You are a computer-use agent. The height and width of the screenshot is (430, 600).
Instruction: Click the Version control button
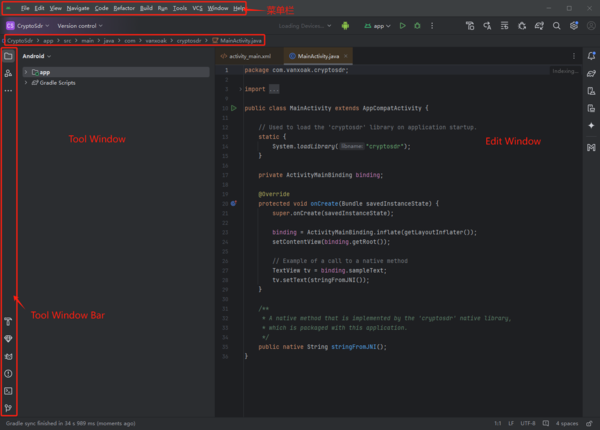pos(79,25)
